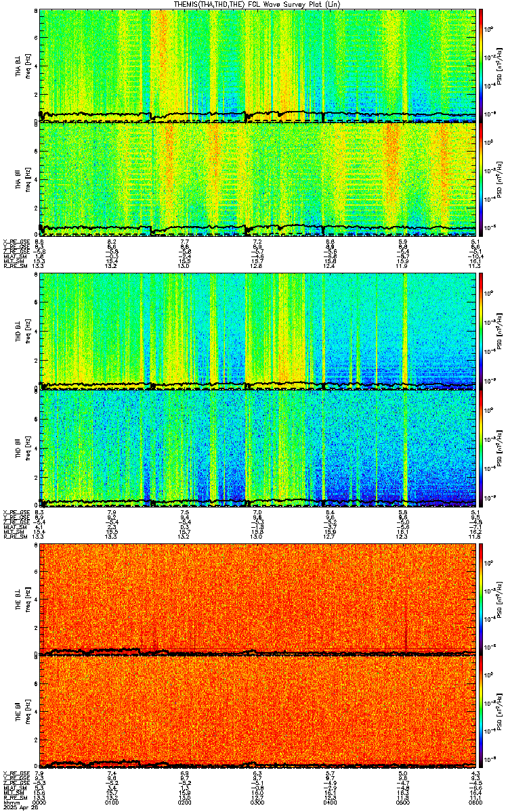Click the THD B-parallel spectrogram panel
Image resolution: width=508 pixels, height=812 pixels.
click(x=257, y=448)
